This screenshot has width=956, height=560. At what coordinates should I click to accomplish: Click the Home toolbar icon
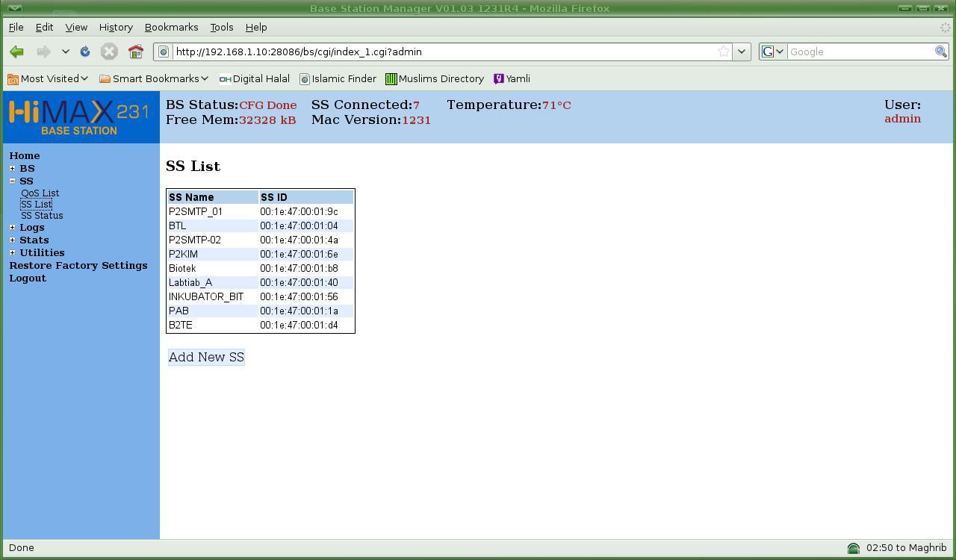pyautogui.click(x=135, y=52)
